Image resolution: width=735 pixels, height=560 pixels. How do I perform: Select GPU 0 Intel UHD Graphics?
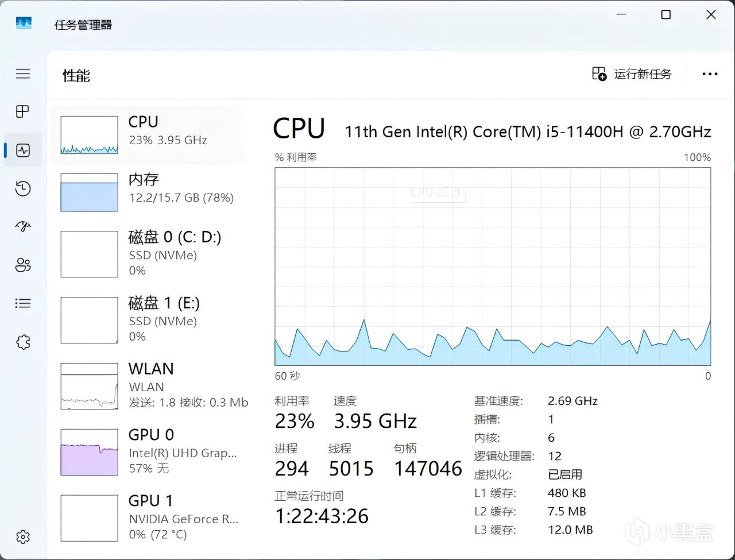(148, 452)
